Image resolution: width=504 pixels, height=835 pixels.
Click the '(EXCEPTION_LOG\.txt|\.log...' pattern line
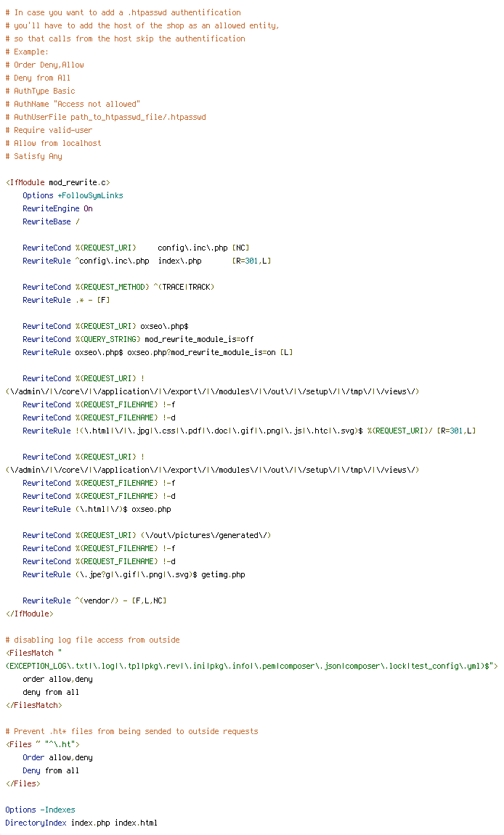click(x=251, y=667)
